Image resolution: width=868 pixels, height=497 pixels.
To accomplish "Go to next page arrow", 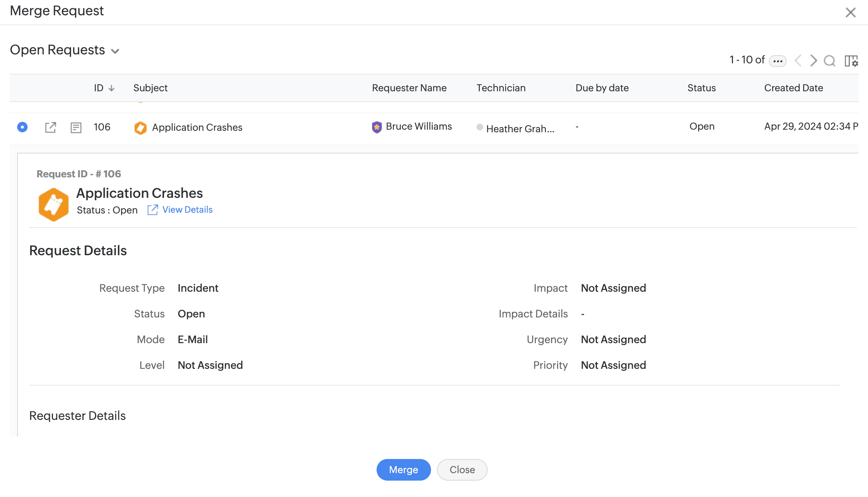I will point(814,61).
